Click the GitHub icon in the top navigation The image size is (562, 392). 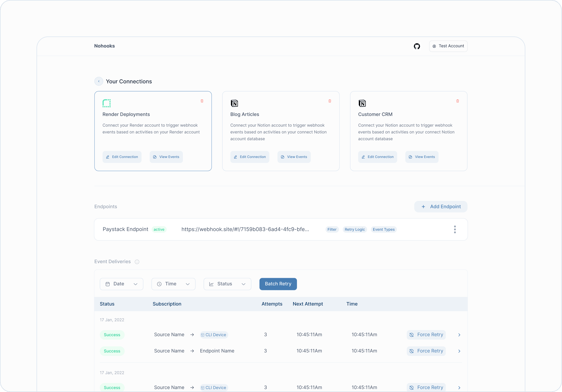tap(417, 46)
